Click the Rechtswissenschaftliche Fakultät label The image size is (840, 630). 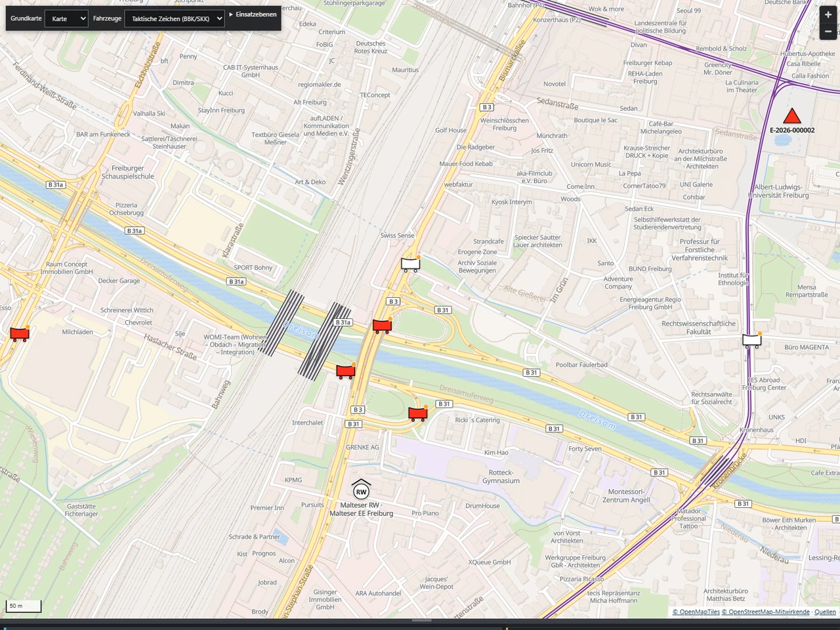point(699,327)
